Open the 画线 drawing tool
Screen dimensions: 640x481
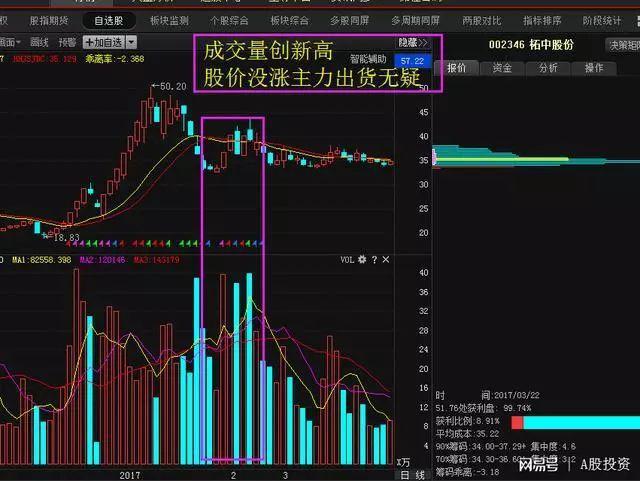pyautogui.click(x=39, y=42)
